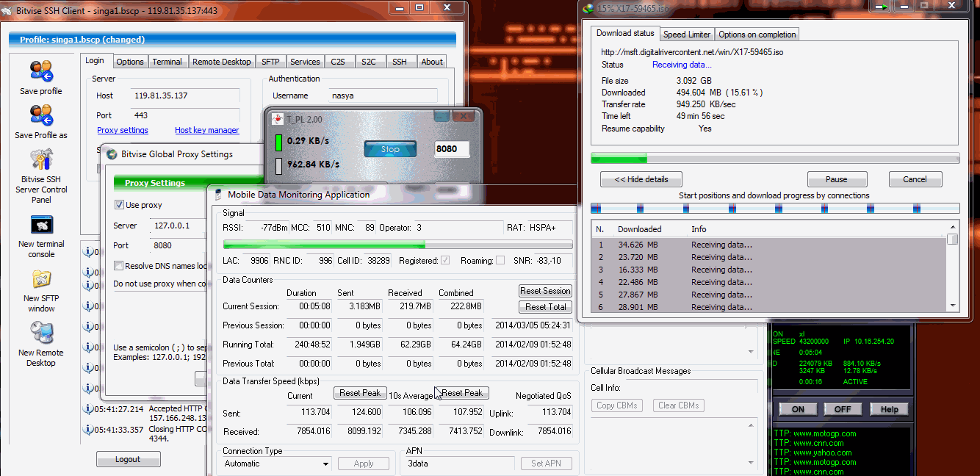Open Bitvise SSH Server Control Panel icon
This screenshot has height=476, width=980.
pyautogui.click(x=41, y=159)
